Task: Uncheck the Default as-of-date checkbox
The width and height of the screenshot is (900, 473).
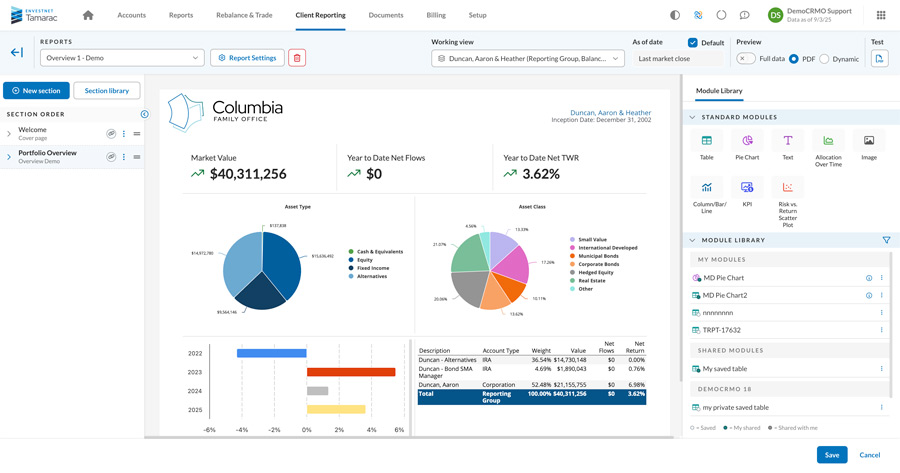Action: pos(693,42)
